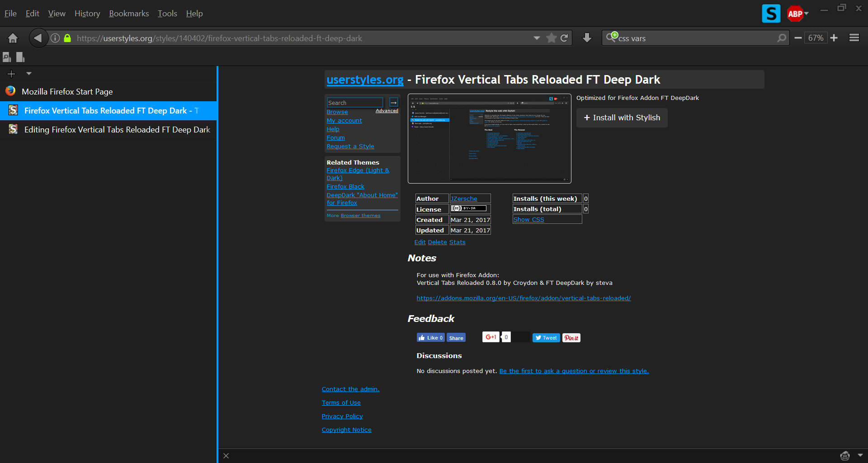Expand the URL bar history dropdown
Screen dimensions: 868x463
point(537,38)
